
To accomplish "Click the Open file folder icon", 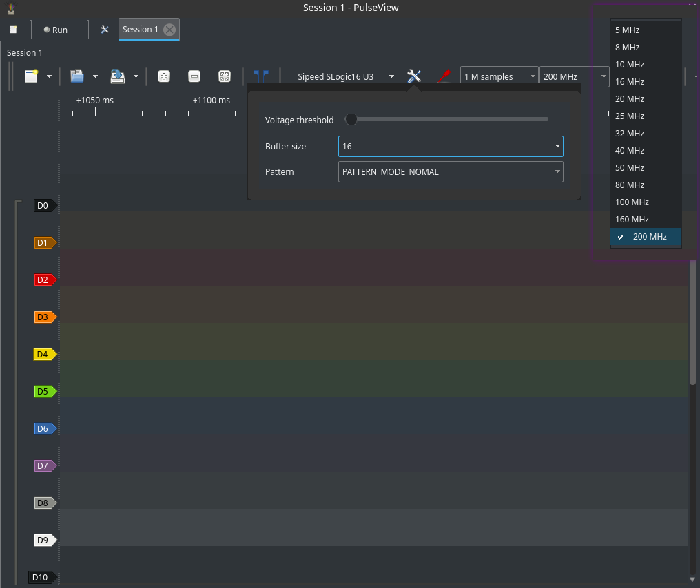I will (x=77, y=76).
